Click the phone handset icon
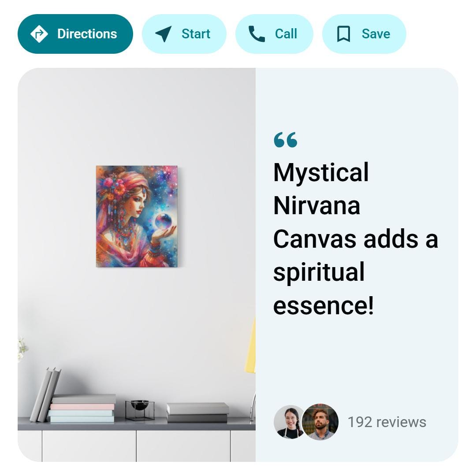 pyautogui.click(x=257, y=33)
